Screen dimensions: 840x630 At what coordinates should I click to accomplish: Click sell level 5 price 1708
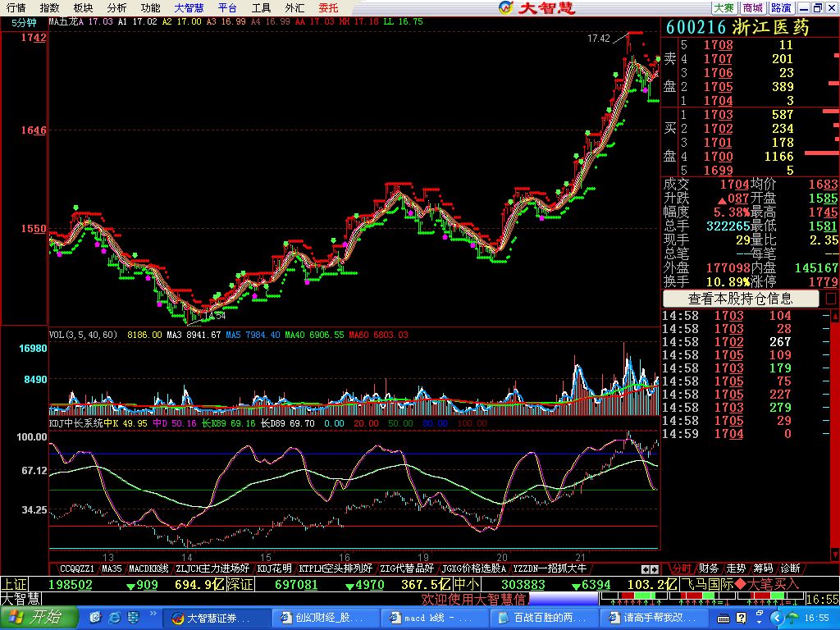[718, 45]
